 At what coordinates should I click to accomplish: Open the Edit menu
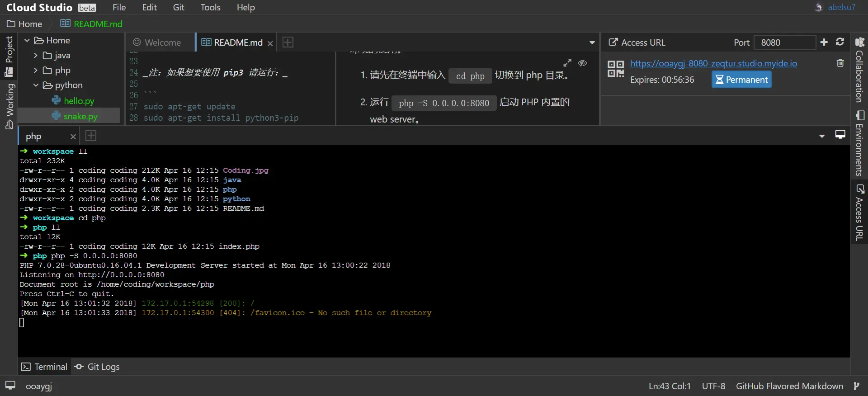point(149,7)
